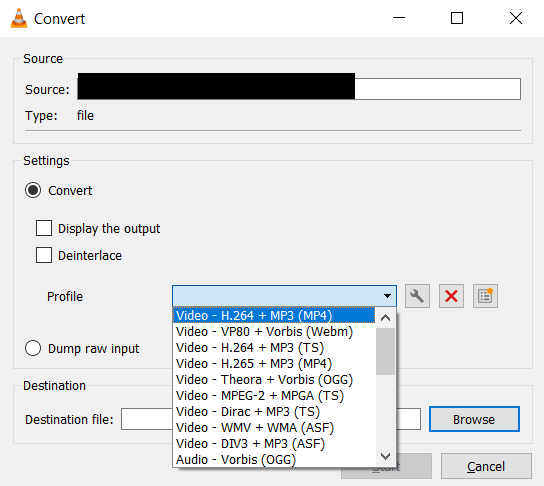Close the Convert dialog window

coord(516,18)
